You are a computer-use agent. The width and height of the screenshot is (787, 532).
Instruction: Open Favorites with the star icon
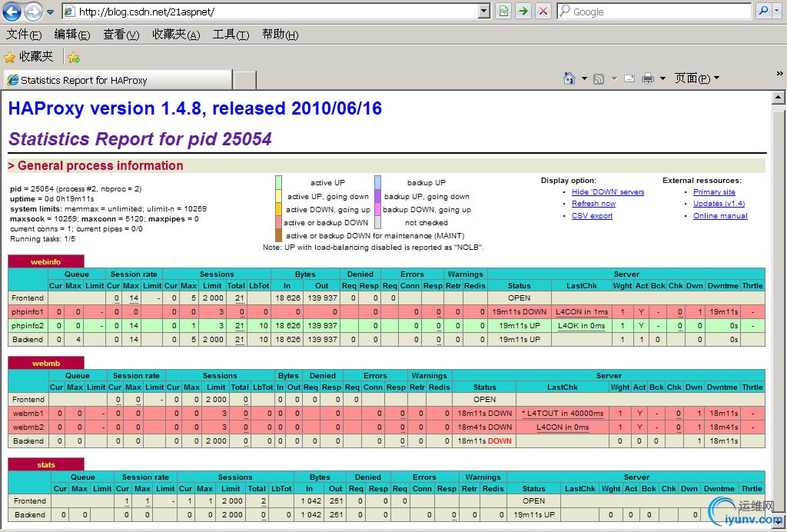[x=28, y=57]
